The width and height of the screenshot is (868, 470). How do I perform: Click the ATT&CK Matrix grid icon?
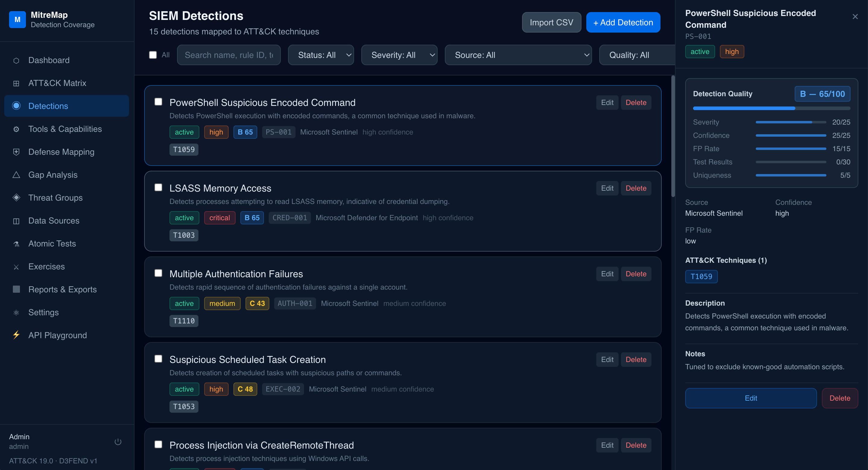pos(16,84)
